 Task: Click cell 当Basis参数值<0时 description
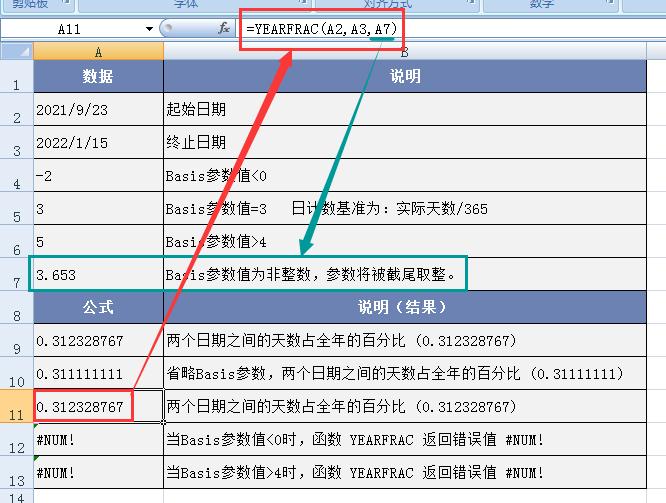pos(405,439)
